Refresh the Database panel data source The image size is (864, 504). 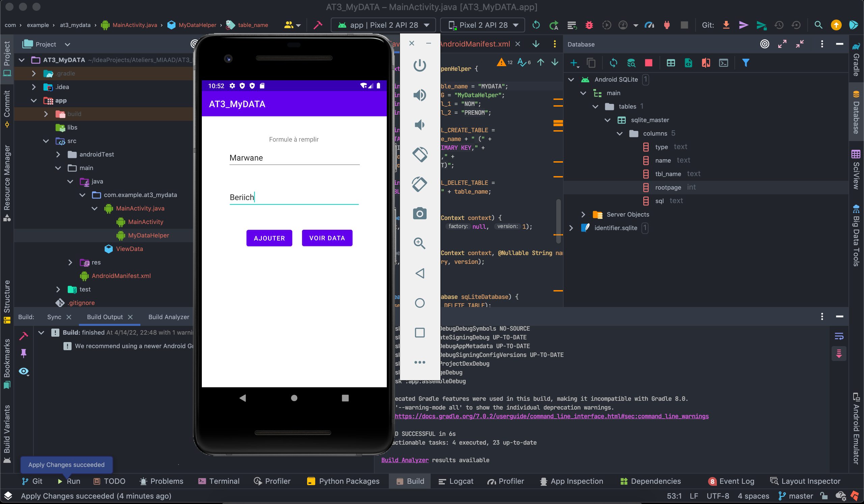click(x=613, y=63)
